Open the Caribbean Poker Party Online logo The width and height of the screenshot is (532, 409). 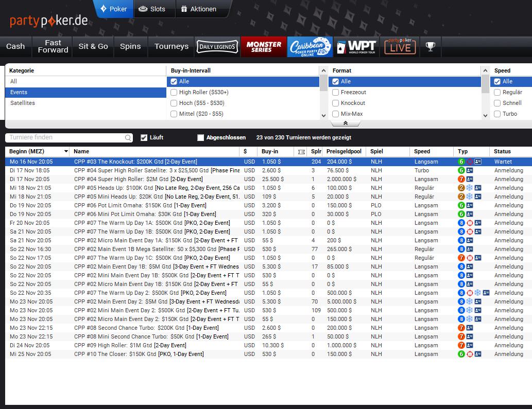click(309, 46)
